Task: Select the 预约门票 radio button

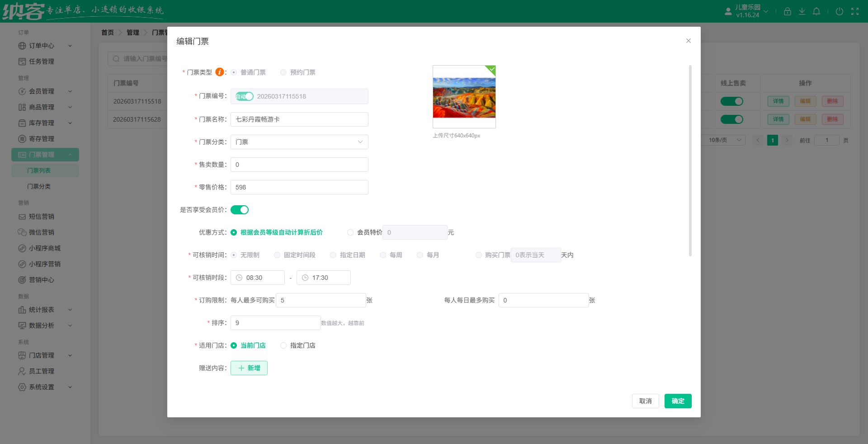Action: [x=283, y=72]
